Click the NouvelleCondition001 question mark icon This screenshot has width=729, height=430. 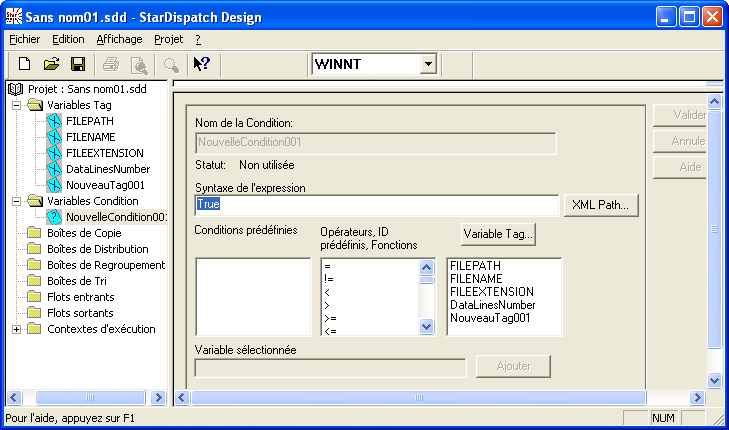pyautogui.click(x=54, y=217)
